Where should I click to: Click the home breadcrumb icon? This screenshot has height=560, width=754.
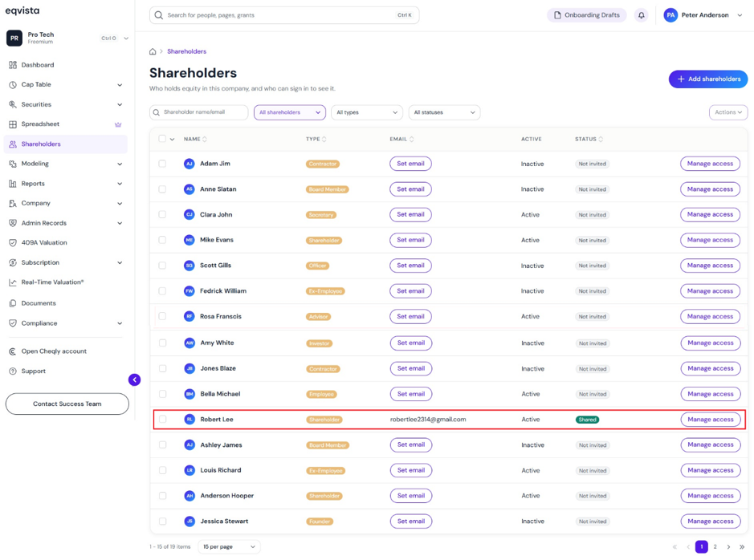coord(153,51)
